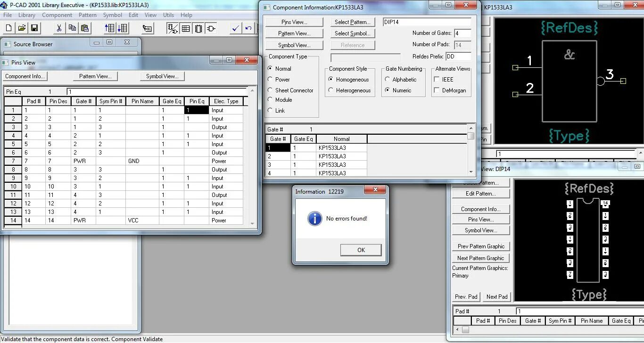Click the Source Browser window title icon
Screen dimensions: 644x343
click(7, 44)
